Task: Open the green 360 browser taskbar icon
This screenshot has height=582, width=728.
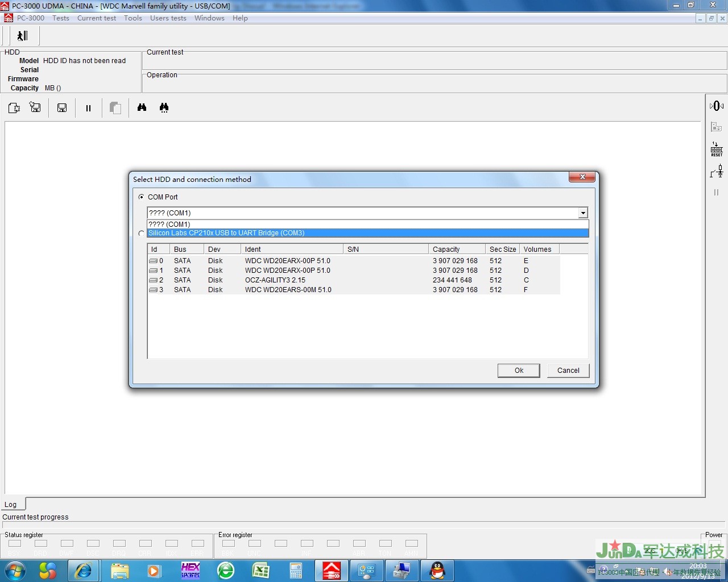Action: (226, 571)
